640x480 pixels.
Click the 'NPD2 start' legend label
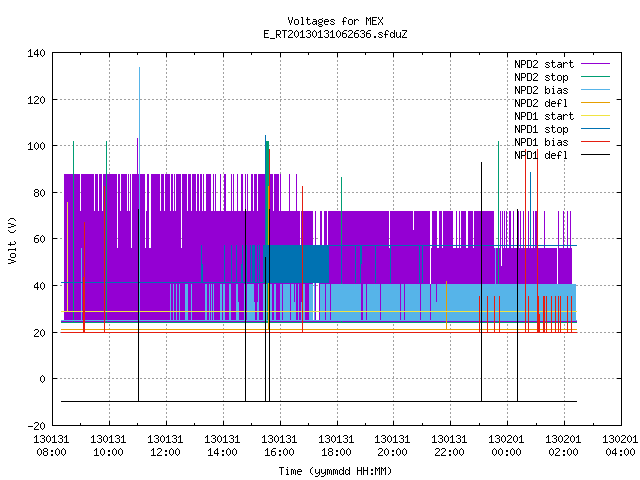click(544, 64)
